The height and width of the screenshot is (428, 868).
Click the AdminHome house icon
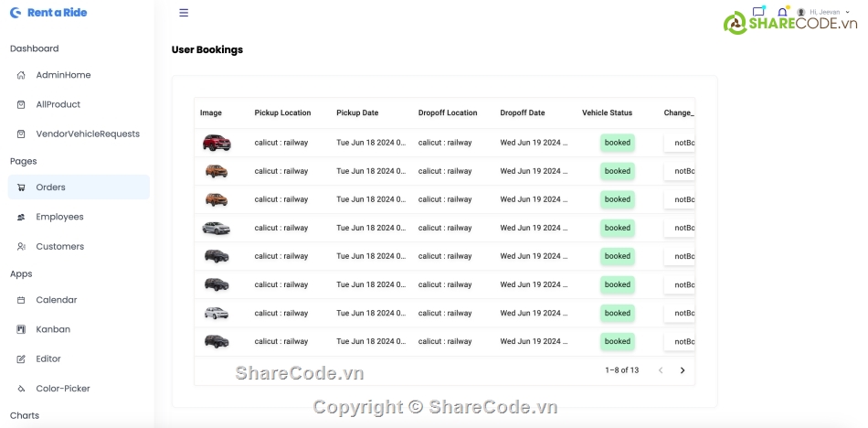(x=21, y=75)
